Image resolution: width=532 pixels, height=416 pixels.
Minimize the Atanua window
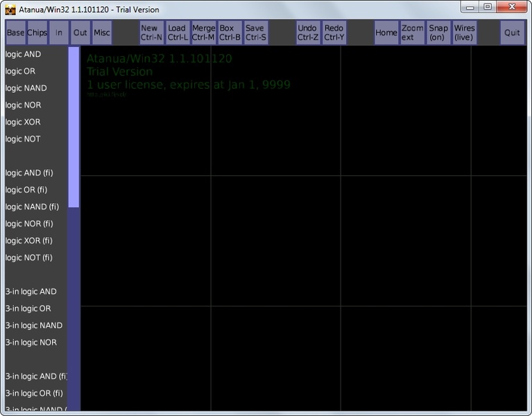coord(470,7)
